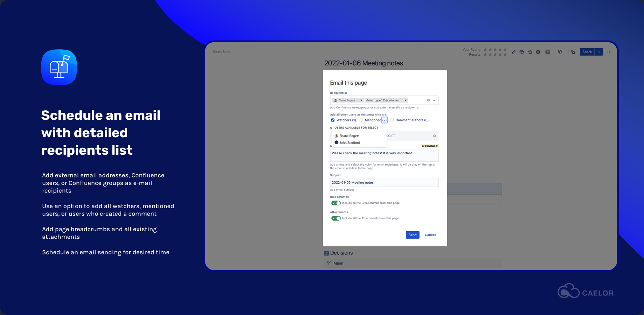Toggle the Breadcrumbs include switch
This screenshot has width=644, height=315.
click(x=336, y=203)
